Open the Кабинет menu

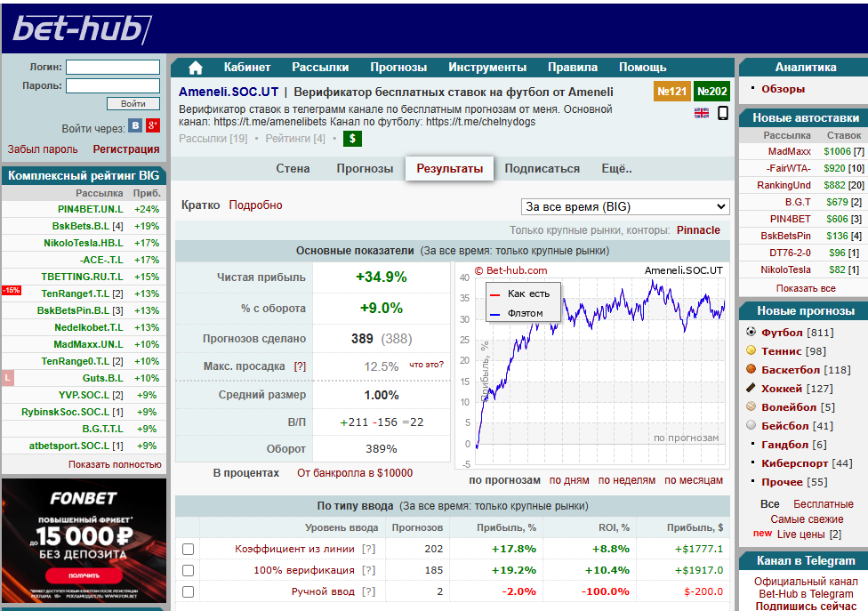pyautogui.click(x=247, y=67)
